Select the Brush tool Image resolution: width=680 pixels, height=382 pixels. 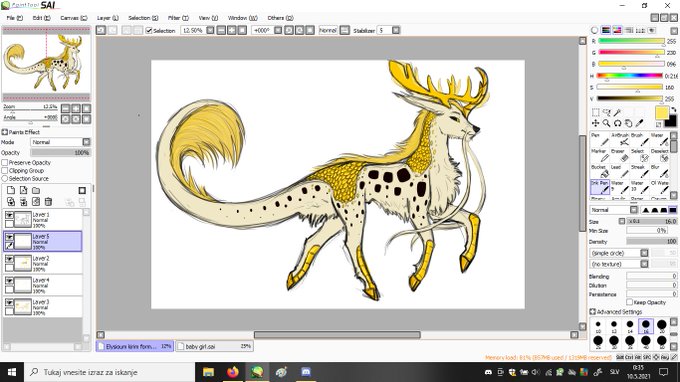[x=640, y=139]
